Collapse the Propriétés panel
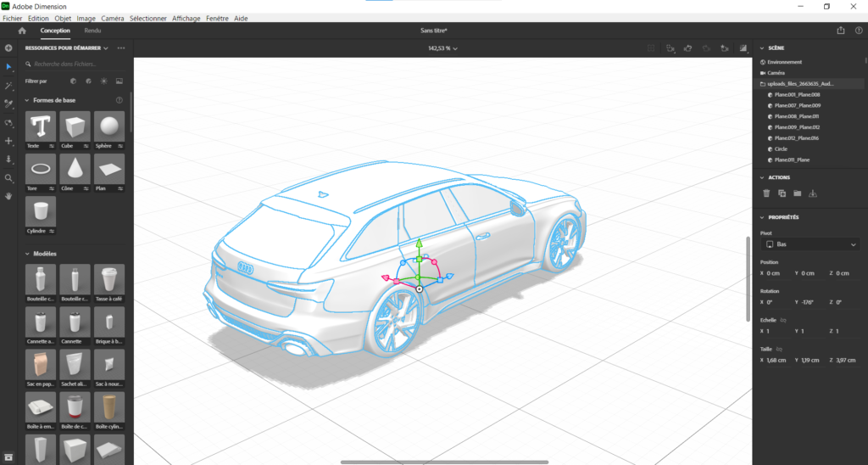Screen dimensions: 868x465 click(762, 218)
